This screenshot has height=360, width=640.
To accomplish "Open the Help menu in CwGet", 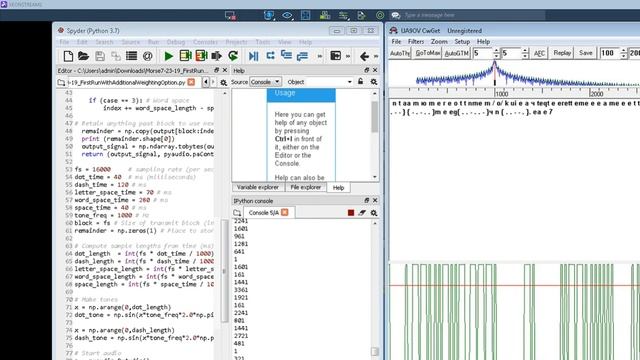I will point(483,42).
